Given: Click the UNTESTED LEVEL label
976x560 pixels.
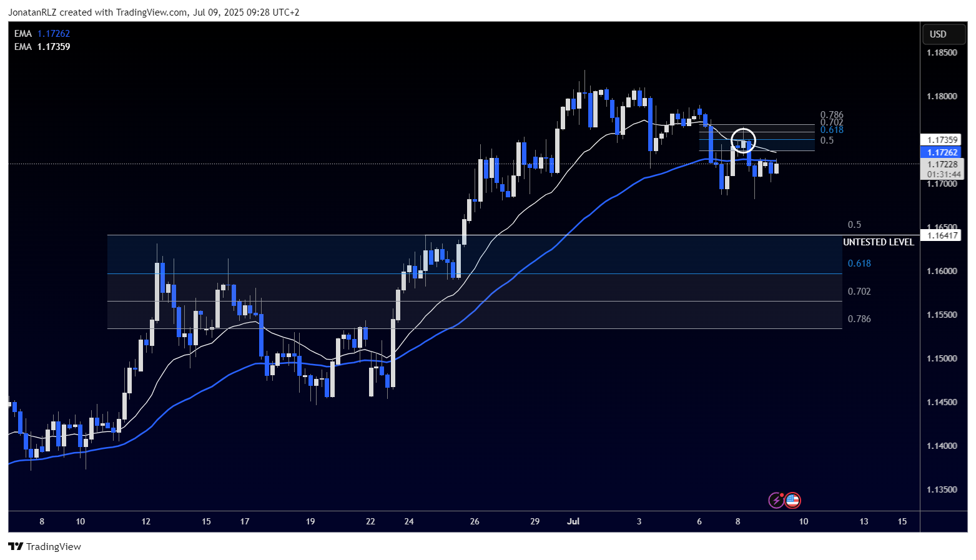Looking at the screenshot, I should pyautogui.click(x=878, y=242).
